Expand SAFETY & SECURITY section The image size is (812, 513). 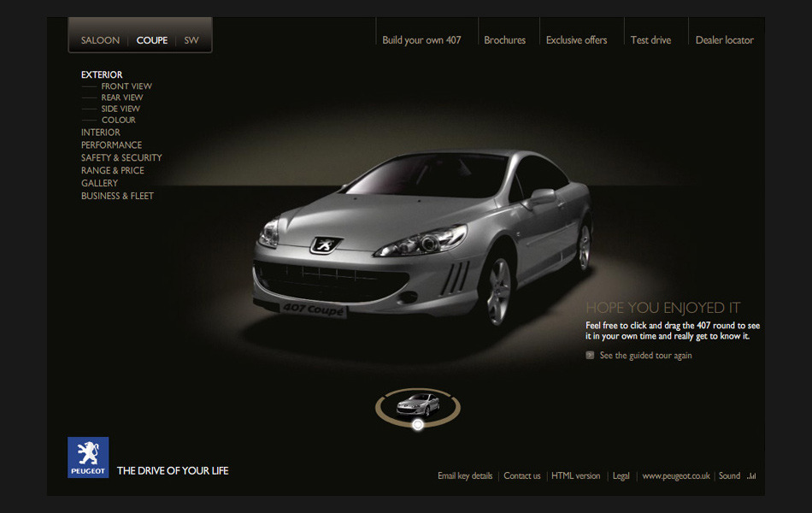[x=121, y=157]
